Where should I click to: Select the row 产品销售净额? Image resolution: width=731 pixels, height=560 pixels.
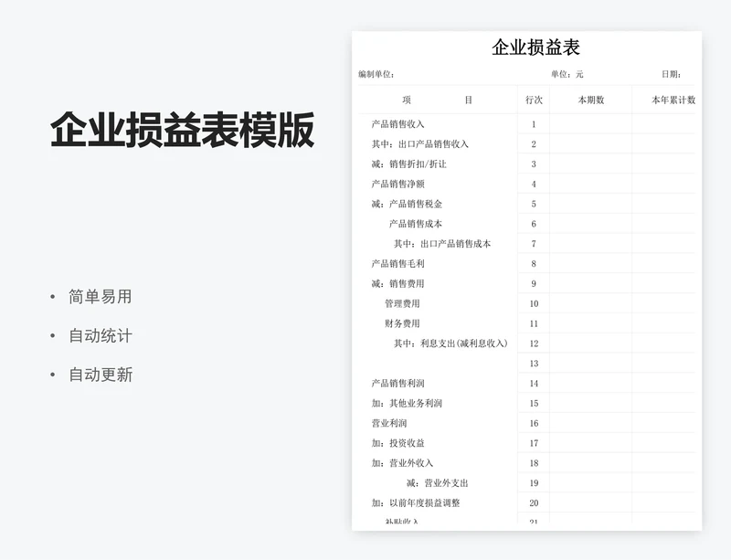point(526,184)
